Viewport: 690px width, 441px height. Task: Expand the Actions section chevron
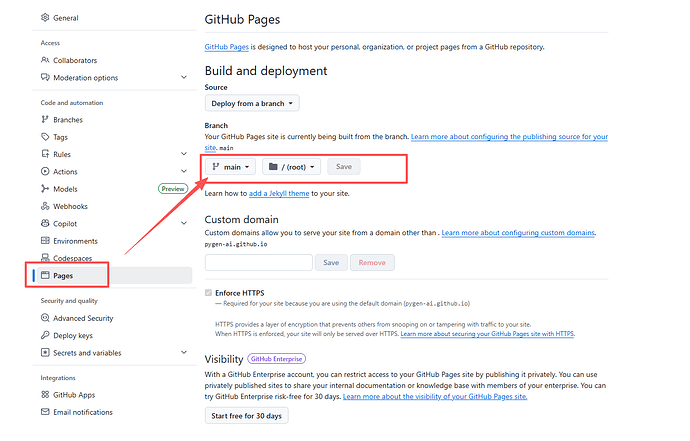[x=184, y=171]
